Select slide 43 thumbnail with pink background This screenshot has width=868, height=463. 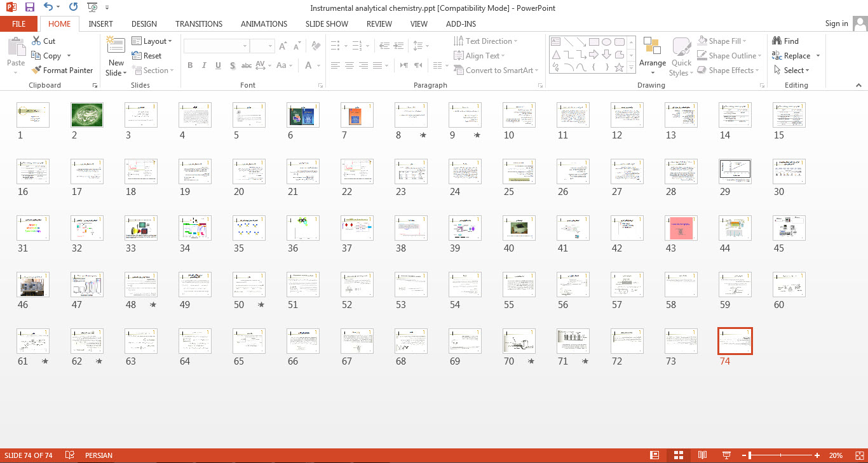click(x=681, y=228)
